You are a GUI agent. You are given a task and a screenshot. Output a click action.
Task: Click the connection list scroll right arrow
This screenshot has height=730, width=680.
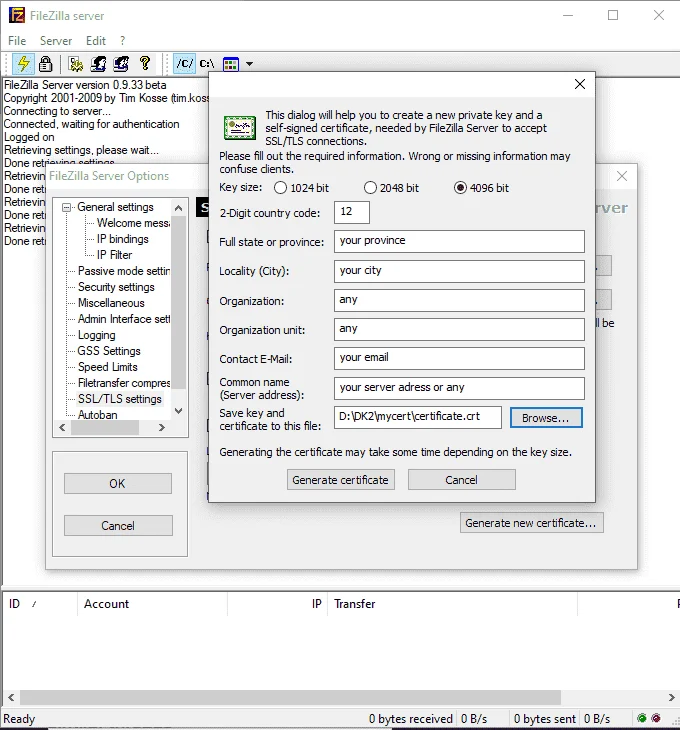671,697
